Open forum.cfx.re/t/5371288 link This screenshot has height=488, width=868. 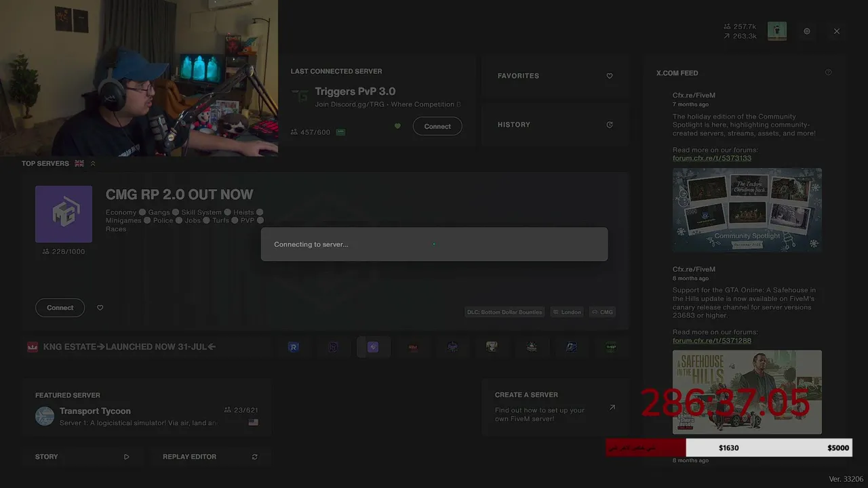[712, 340]
